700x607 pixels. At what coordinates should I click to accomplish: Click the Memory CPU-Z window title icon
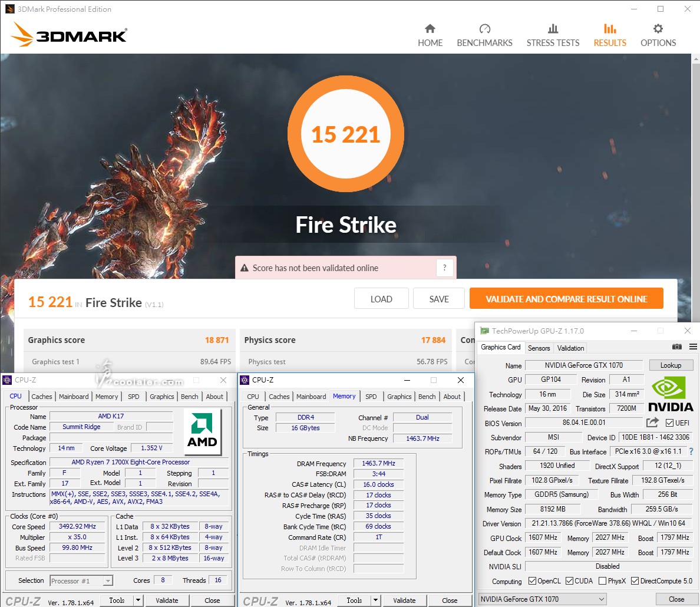[x=245, y=380]
